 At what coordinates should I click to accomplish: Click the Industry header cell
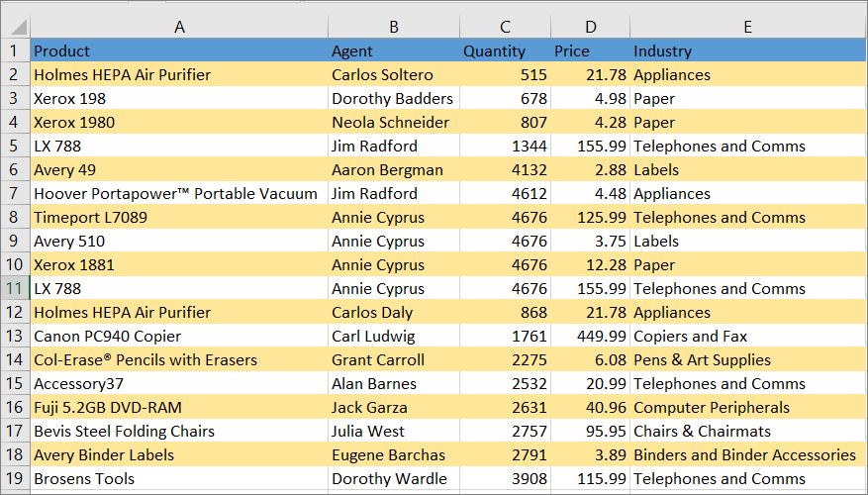click(748, 50)
